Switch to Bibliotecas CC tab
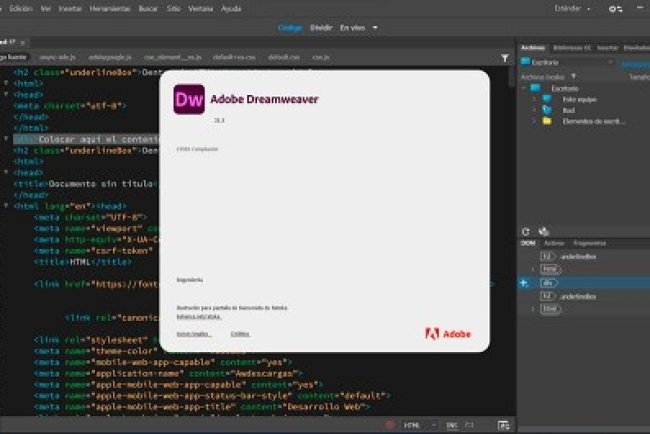 pos(572,48)
